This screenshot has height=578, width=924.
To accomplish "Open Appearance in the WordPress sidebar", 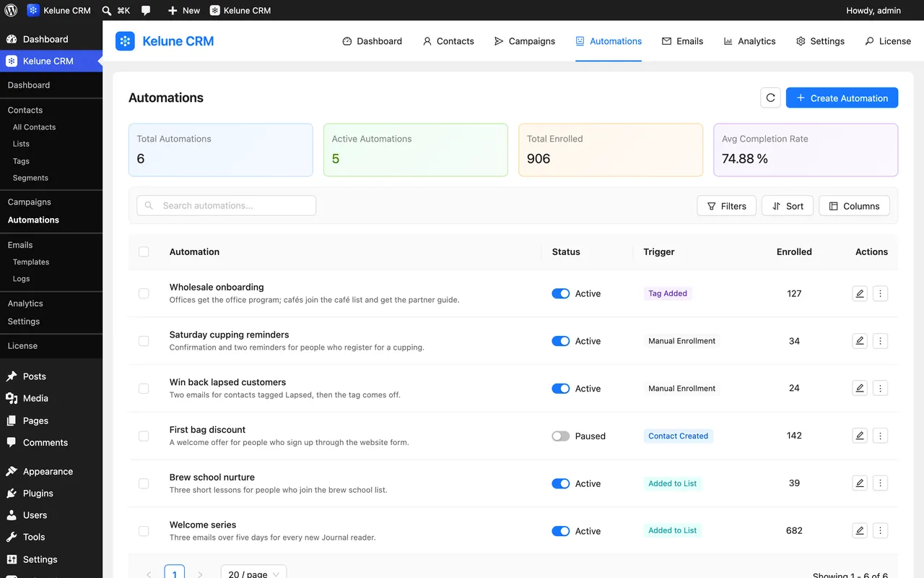I will [x=51, y=471].
